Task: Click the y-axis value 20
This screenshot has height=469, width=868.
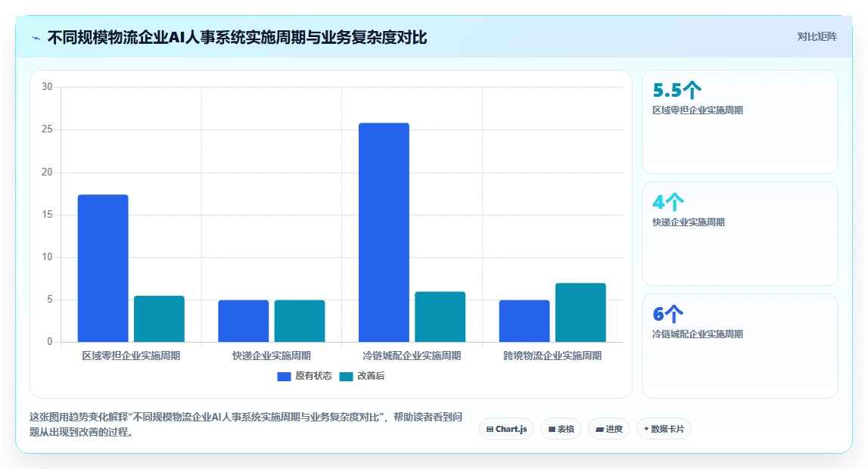Action: pyautogui.click(x=47, y=172)
